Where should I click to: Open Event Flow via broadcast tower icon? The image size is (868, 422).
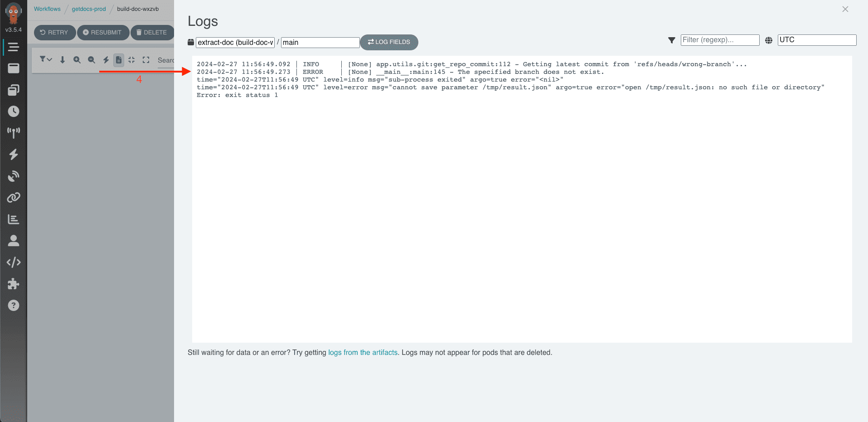[x=14, y=132]
